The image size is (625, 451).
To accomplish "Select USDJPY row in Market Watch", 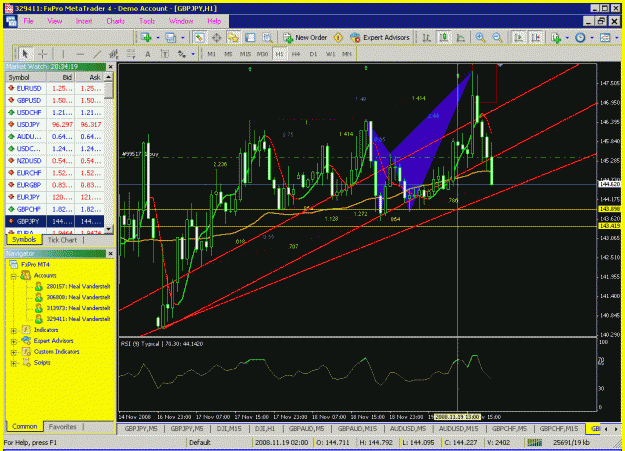I will 55,124.
